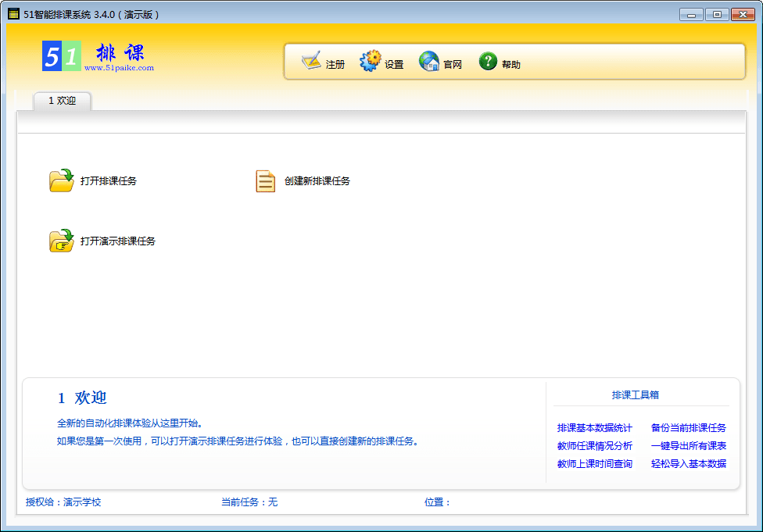The image size is (763, 532).
Task: Switch to the 1 欢迎 tab
Action: 63,101
